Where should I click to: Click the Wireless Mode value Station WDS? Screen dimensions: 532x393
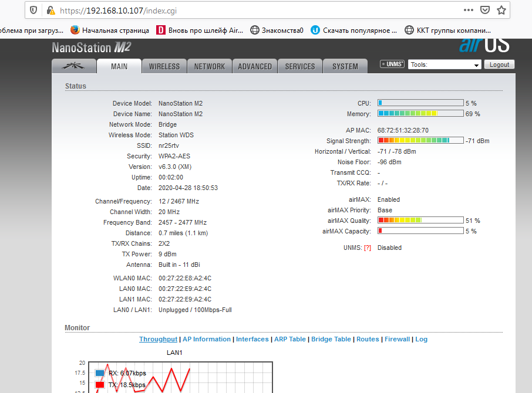(x=176, y=135)
